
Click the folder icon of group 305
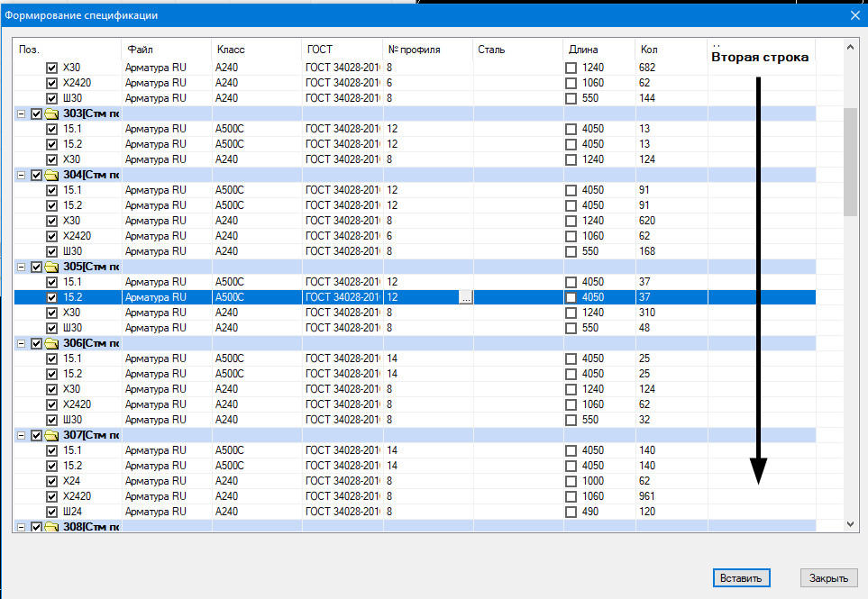coord(51,267)
